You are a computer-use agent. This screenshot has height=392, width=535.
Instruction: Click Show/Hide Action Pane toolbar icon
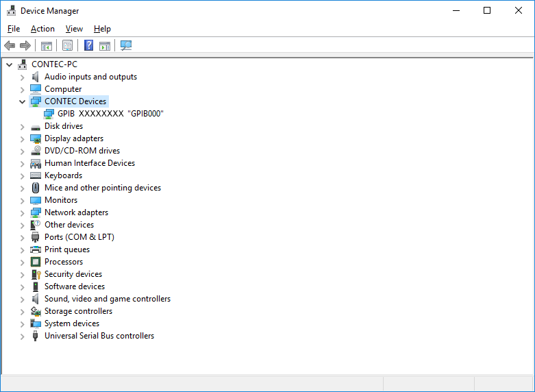105,45
